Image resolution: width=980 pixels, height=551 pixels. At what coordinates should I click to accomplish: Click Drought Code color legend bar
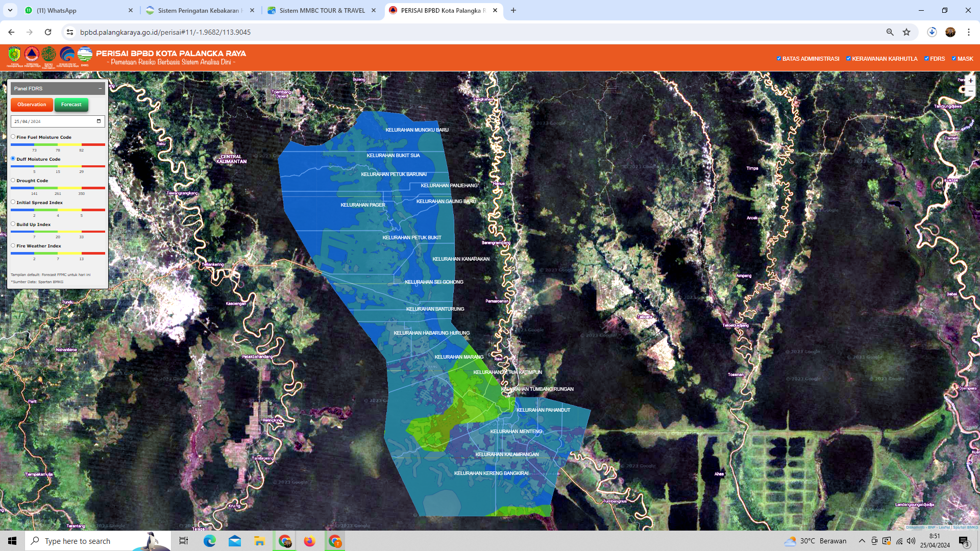click(58, 188)
